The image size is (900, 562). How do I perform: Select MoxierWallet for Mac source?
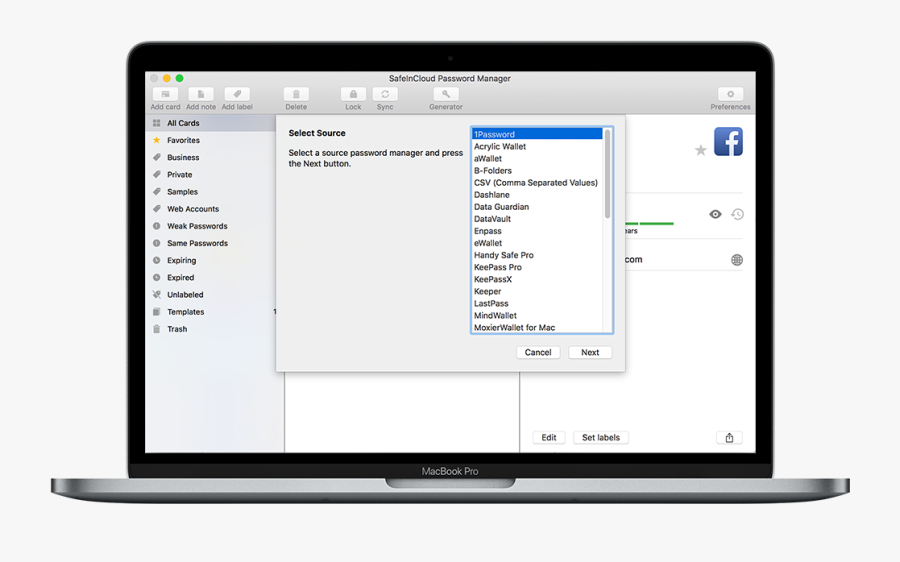(x=537, y=327)
